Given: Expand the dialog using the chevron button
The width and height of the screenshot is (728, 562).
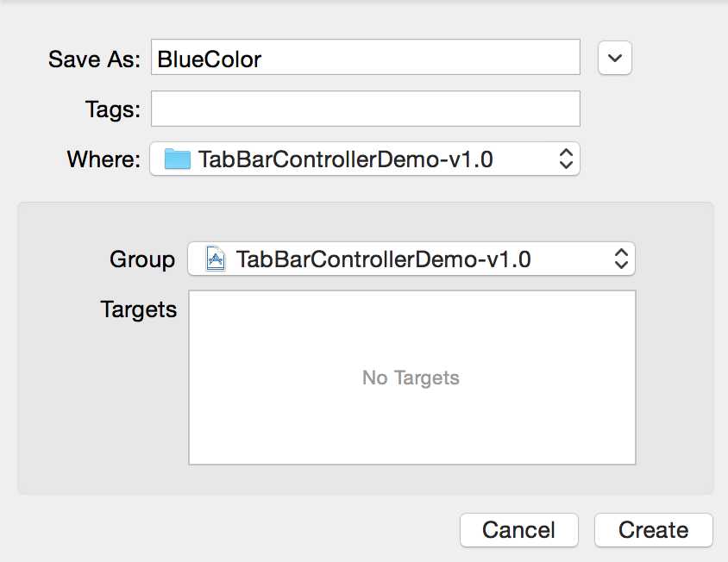Looking at the screenshot, I should [615, 58].
